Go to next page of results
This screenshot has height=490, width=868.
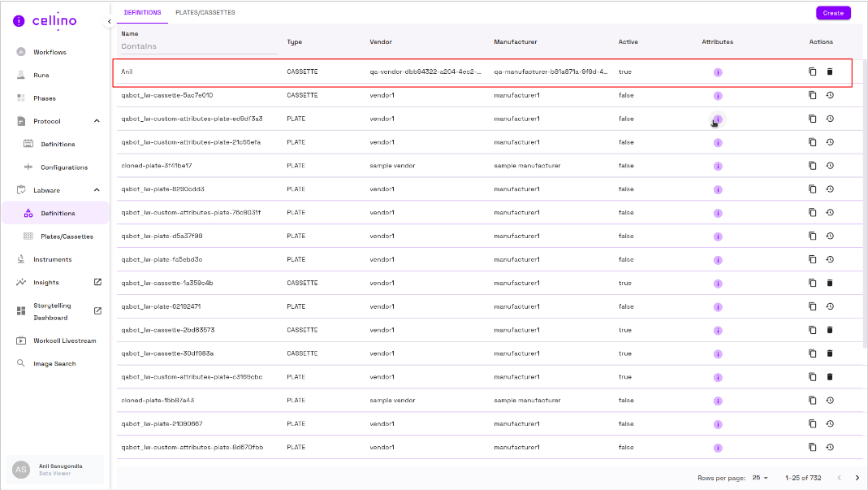856,478
